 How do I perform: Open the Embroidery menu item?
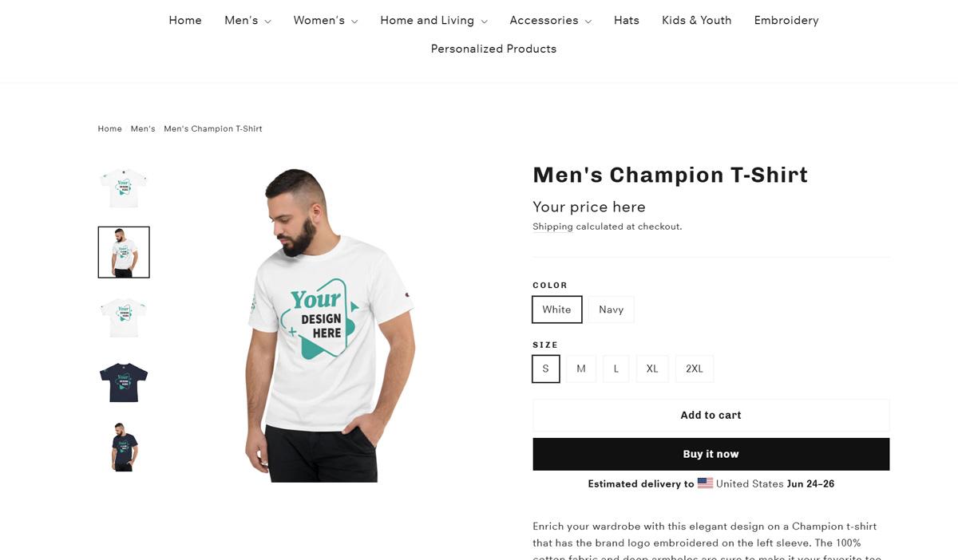[786, 21]
